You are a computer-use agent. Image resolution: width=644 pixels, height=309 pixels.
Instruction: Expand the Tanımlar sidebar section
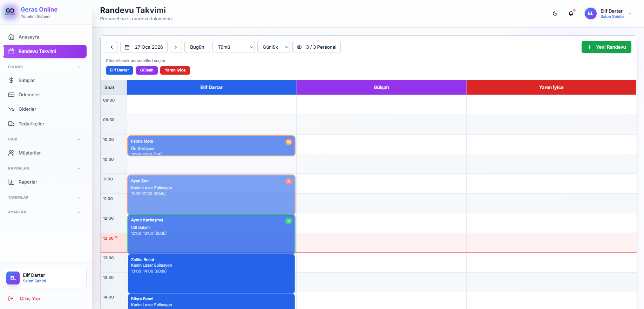pos(44,198)
